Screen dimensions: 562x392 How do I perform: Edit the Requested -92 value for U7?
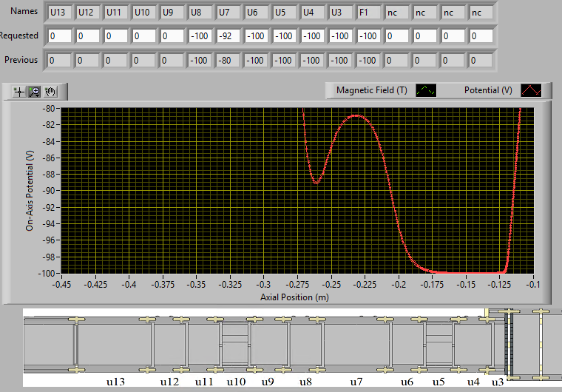pos(228,36)
